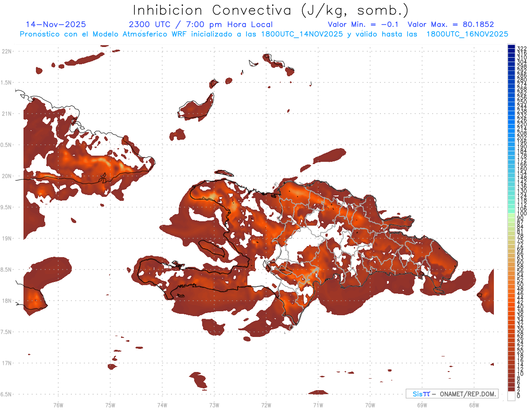Click the time '2300 UTC / 7:00 pm Hora Local'
Viewport: 532px width, 411px height.
pos(201,24)
